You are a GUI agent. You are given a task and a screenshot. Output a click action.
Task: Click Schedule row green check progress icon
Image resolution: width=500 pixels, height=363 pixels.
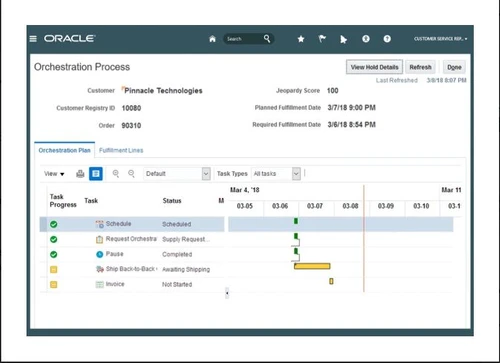coord(54,224)
